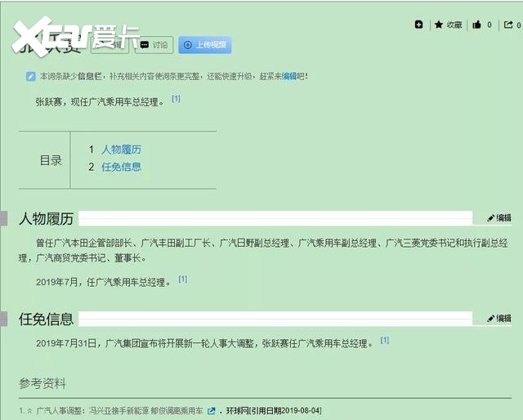Open citation [1] after the intro sentence
This screenshot has width=523, height=420.
coord(176,100)
